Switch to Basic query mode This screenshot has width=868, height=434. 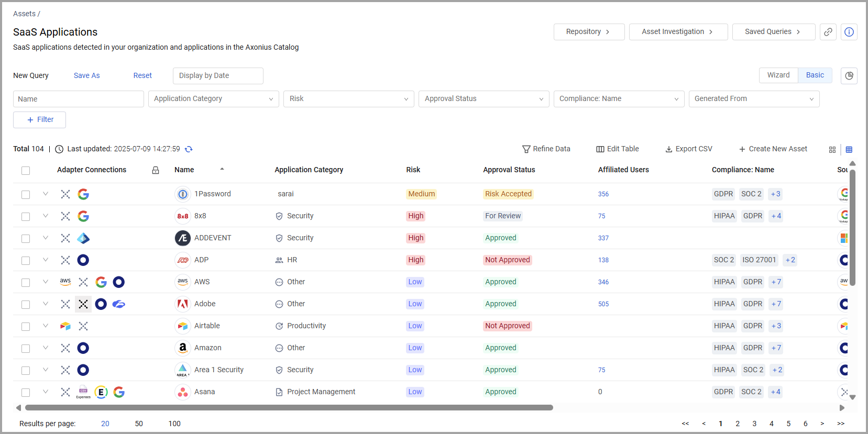[815, 75]
